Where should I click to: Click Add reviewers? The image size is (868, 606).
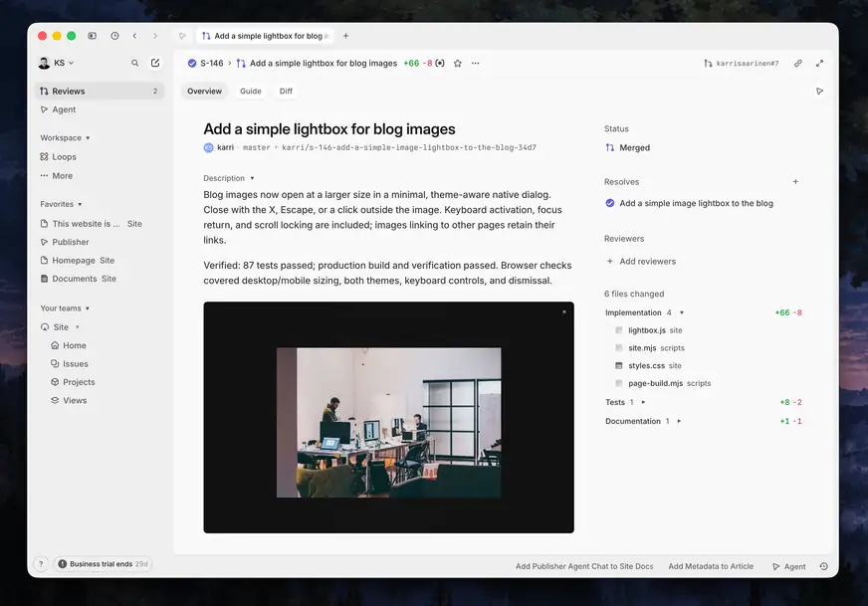click(641, 262)
